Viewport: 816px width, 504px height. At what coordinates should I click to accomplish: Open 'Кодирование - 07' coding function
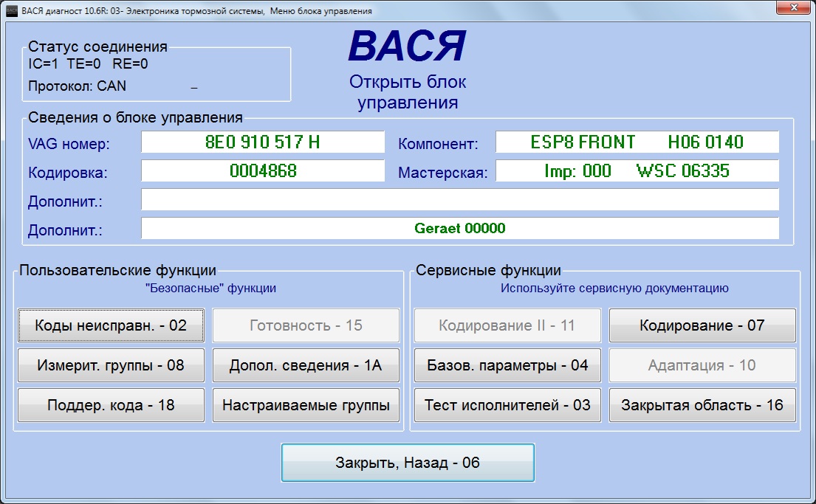pyautogui.click(x=702, y=325)
